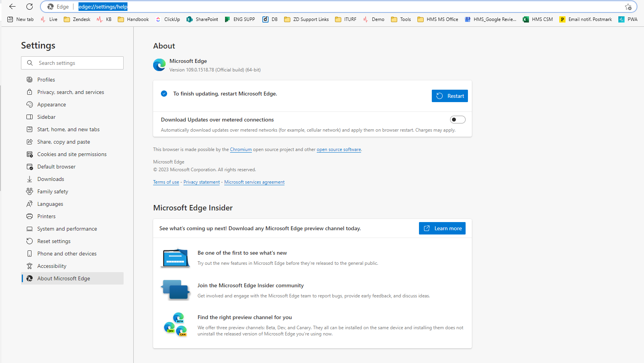644x363 pixels.
Task: Toggle Download Updates over metered connections
Action: (457, 120)
